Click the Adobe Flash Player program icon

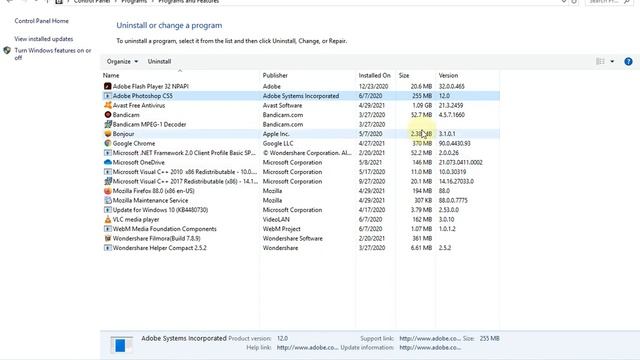pyautogui.click(x=108, y=86)
